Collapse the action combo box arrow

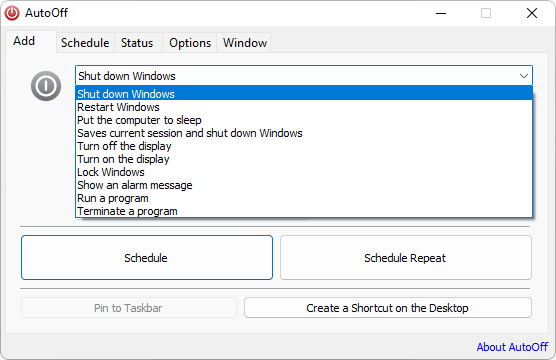coord(524,76)
